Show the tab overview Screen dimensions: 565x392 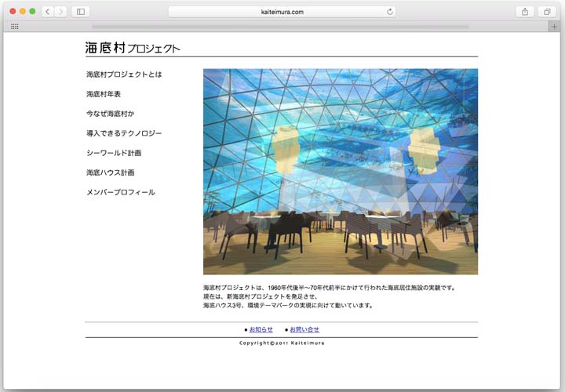545,12
